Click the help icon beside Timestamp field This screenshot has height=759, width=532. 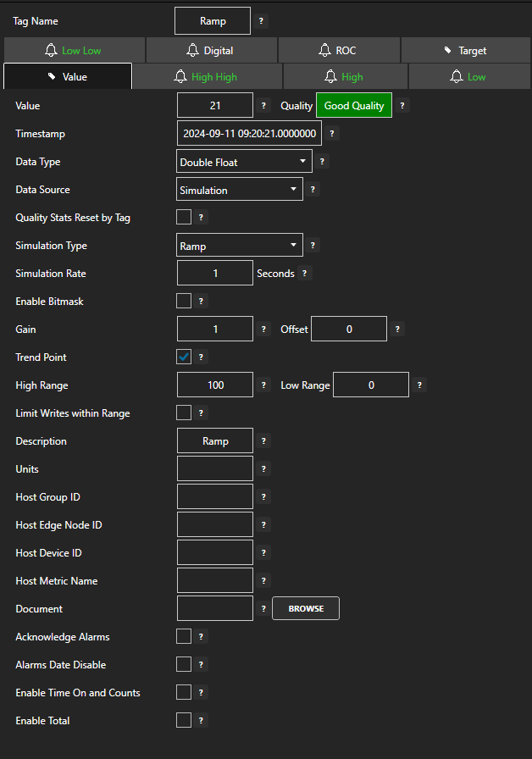[332, 134]
